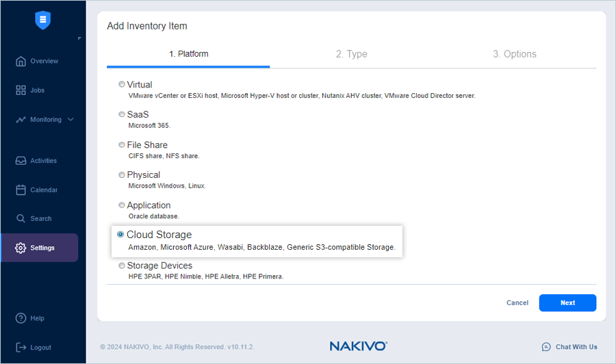Select the Cloud Storage radio button
This screenshot has width=616, height=364.
pos(120,235)
